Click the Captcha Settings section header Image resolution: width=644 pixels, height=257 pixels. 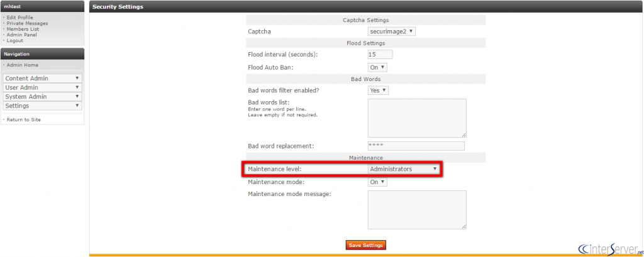(365, 19)
